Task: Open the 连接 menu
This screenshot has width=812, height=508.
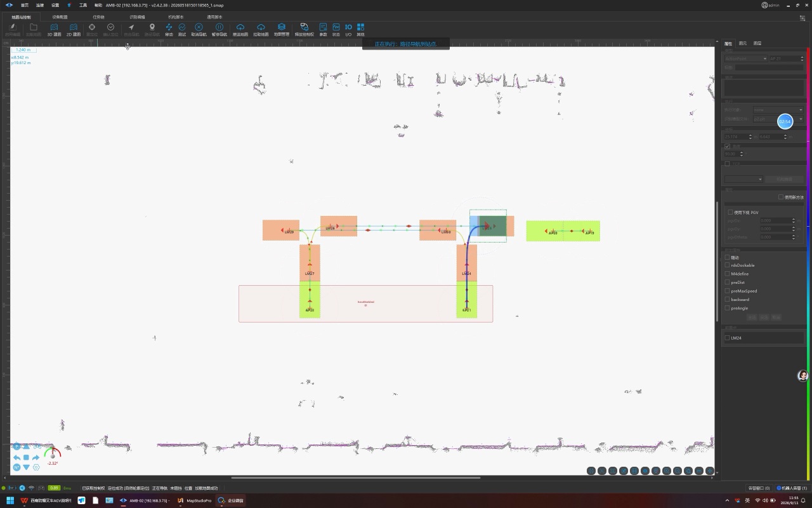Action: (39, 4)
